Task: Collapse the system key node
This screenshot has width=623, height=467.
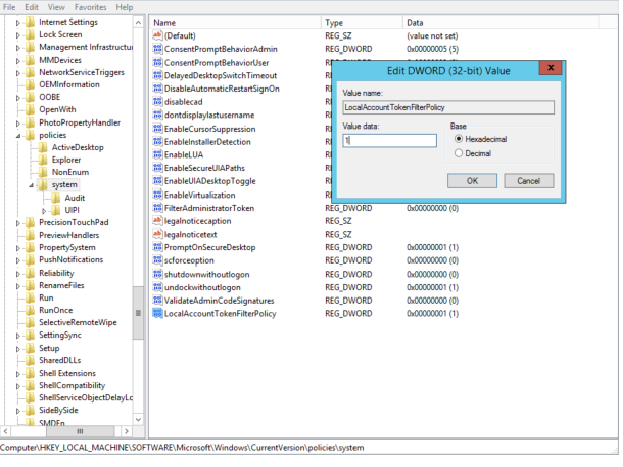Action: point(31,186)
